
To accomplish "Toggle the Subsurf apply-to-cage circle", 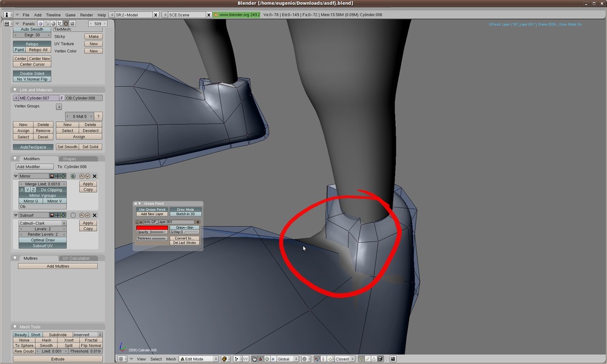I will pyautogui.click(x=73, y=215).
